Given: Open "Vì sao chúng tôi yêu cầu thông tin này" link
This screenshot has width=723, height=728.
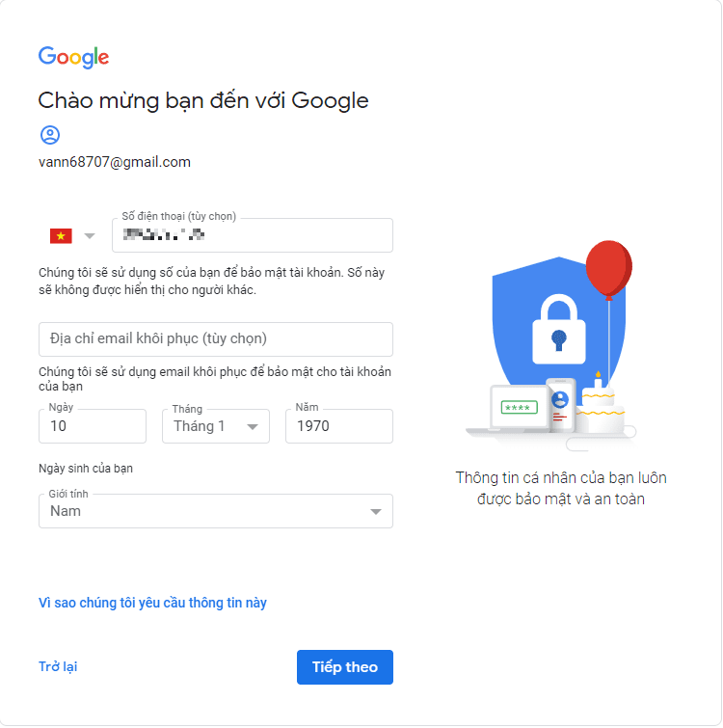Looking at the screenshot, I should (x=152, y=603).
